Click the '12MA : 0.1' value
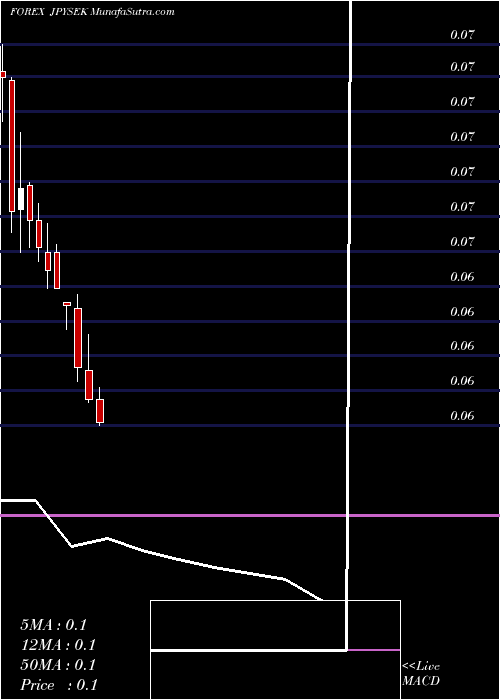This screenshot has width=500, height=700. coord(58,645)
